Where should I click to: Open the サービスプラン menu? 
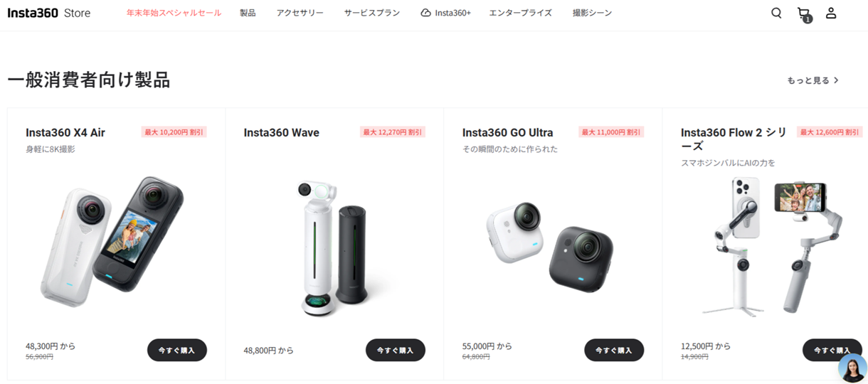pyautogui.click(x=371, y=13)
